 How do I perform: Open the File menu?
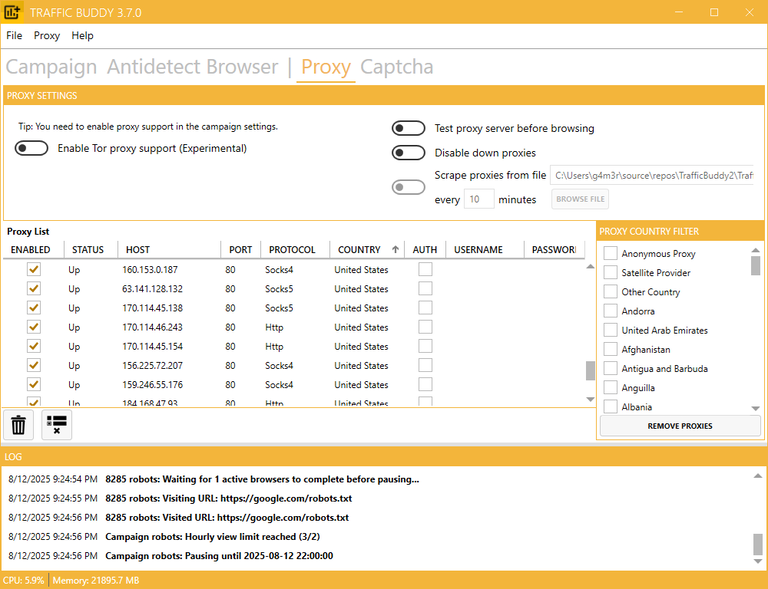point(14,35)
